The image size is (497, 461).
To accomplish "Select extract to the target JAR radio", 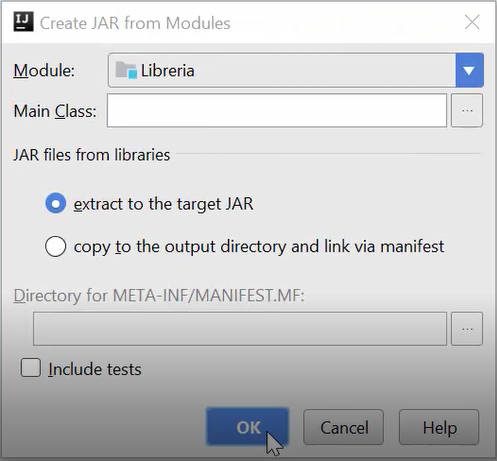I will click(55, 203).
